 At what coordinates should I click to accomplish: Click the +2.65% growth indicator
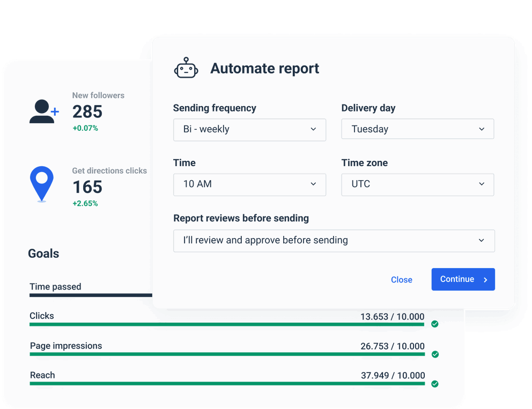coord(85,204)
